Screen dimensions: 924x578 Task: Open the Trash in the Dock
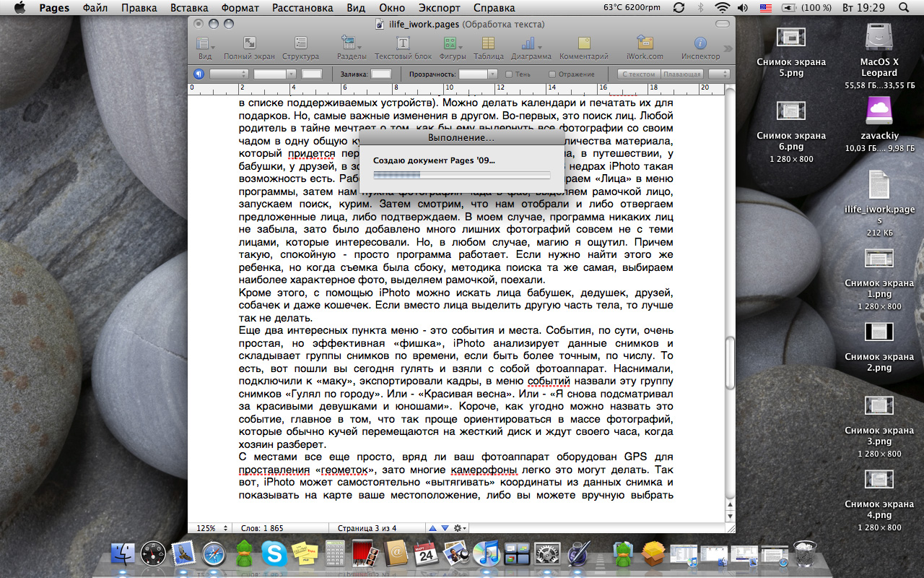804,554
